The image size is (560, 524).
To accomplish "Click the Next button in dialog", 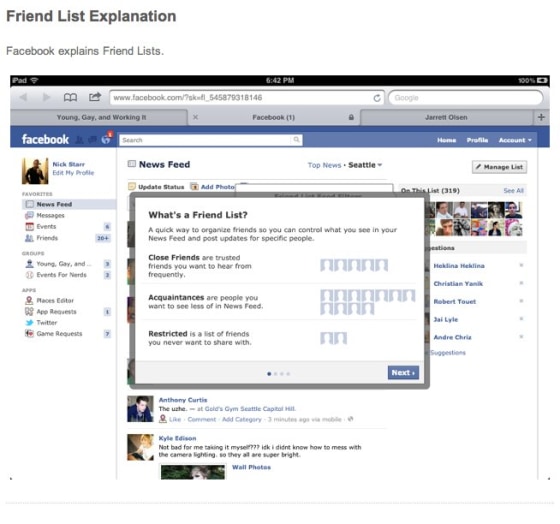I will (x=403, y=373).
